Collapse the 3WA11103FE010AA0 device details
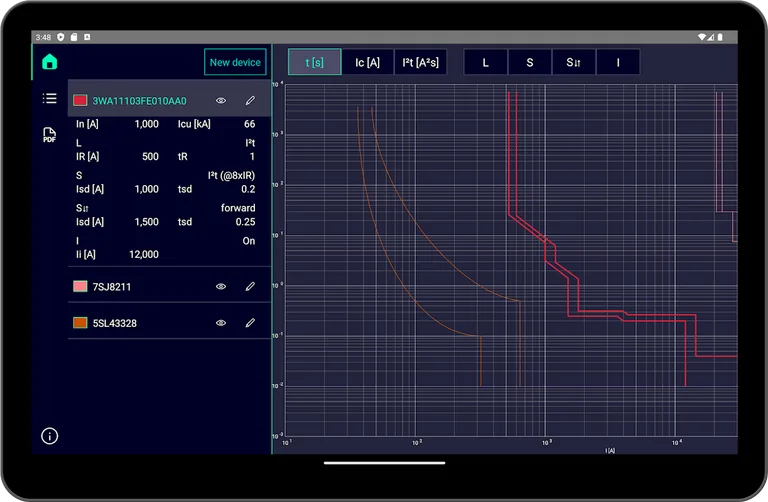 click(x=140, y=100)
